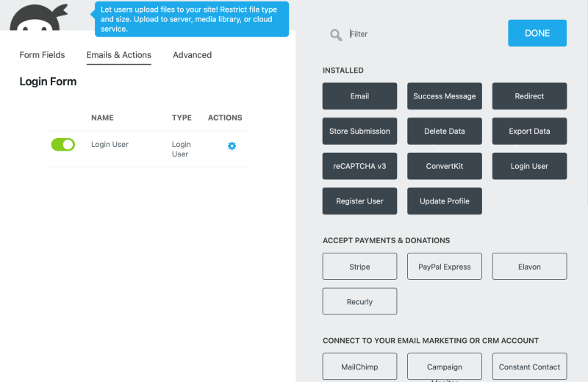Select the Constant Contact integration
Viewport: 588px width, 382px height.
coord(529,367)
